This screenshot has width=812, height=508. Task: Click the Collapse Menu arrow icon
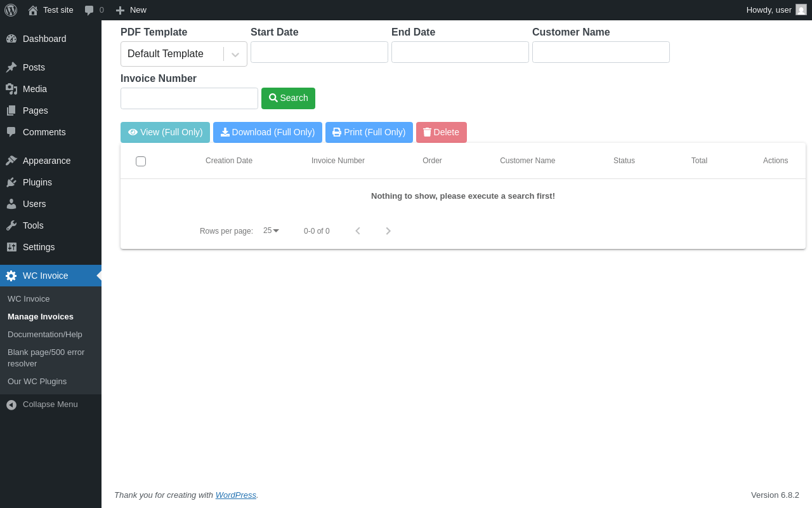coord(11,404)
